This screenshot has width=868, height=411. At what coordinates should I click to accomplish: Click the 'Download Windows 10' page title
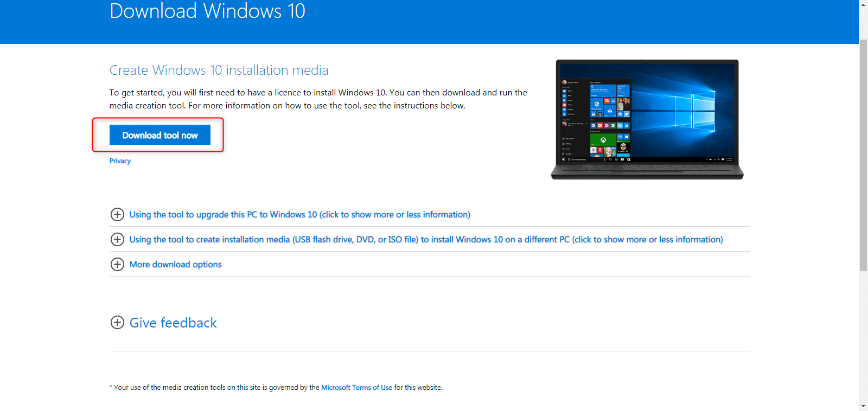[207, 11]
